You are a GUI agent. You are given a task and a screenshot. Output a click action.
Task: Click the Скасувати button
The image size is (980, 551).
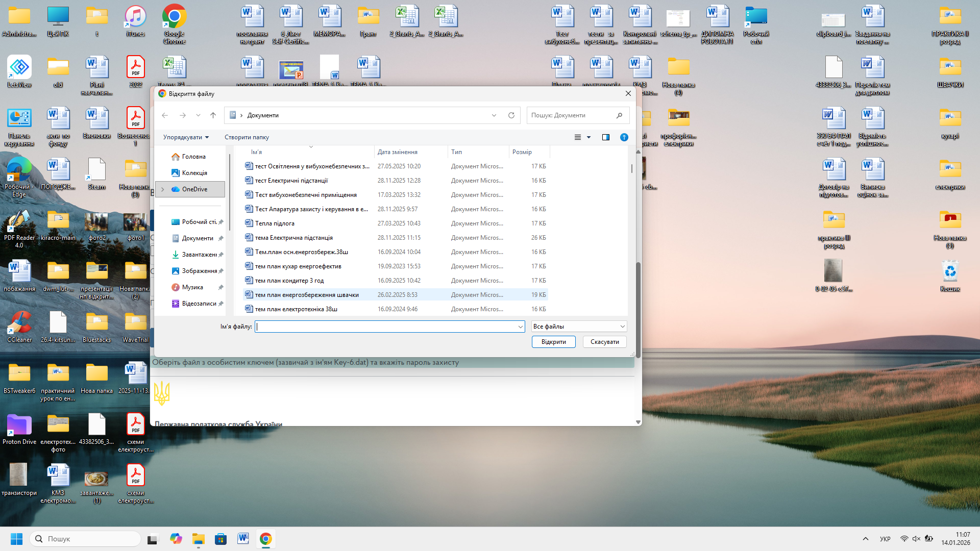point(604,342)
